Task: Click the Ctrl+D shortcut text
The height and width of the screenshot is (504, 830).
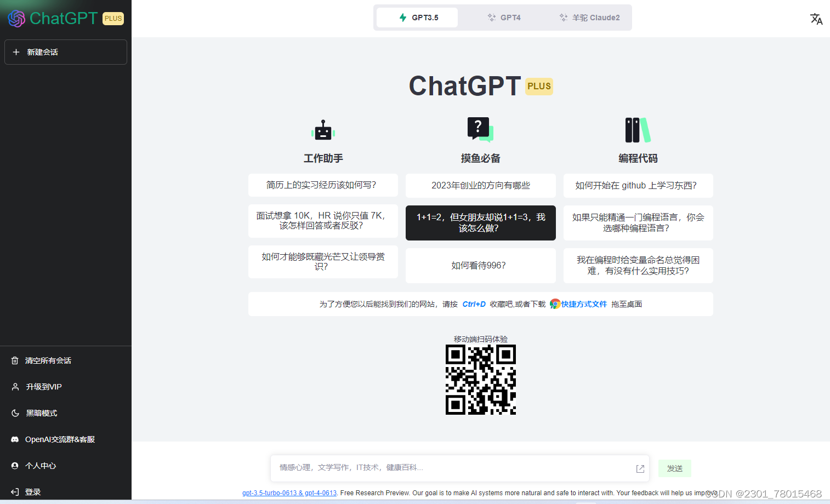Action: [474, 304]
